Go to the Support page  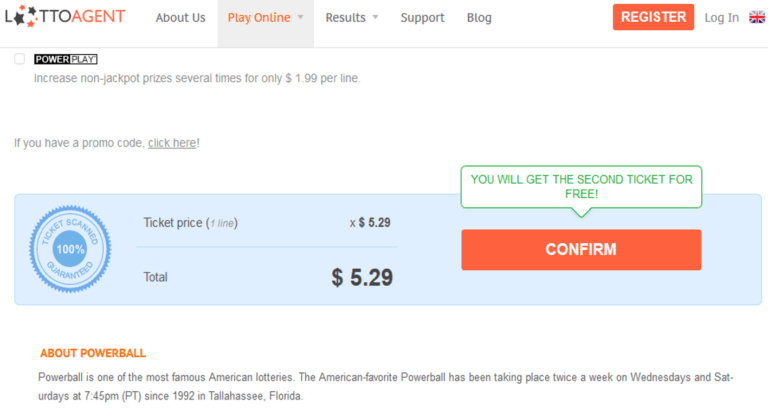coord(422,18)
